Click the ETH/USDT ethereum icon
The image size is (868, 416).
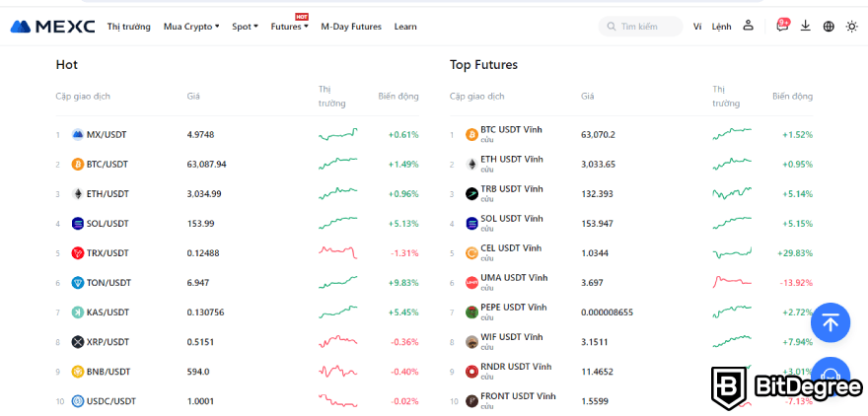tap(78, 194)
